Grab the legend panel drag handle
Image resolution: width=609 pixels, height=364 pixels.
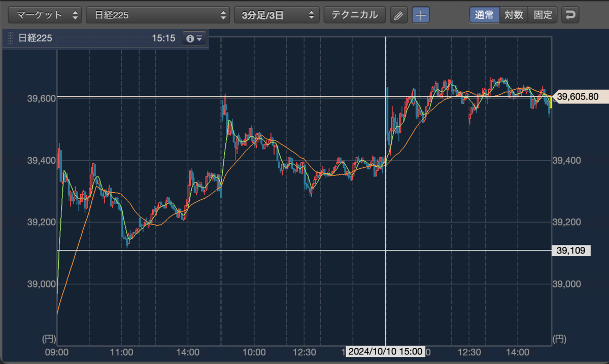pos(11,38)
